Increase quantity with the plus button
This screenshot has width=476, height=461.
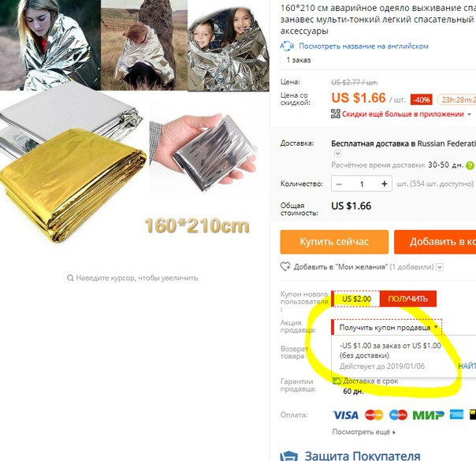point(385,184)
